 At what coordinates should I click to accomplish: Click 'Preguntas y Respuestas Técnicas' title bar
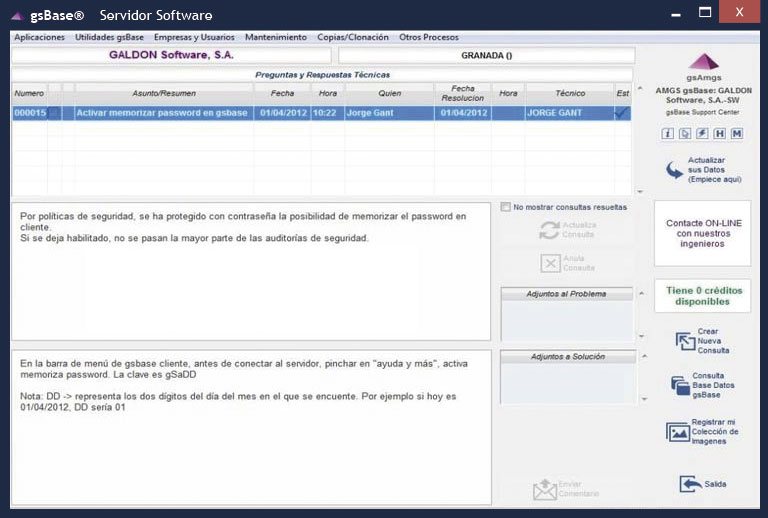pos(322,75)
